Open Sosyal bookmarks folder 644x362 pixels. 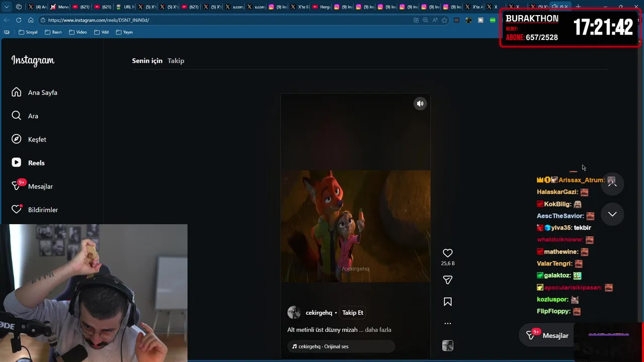[x=28, y=32]
